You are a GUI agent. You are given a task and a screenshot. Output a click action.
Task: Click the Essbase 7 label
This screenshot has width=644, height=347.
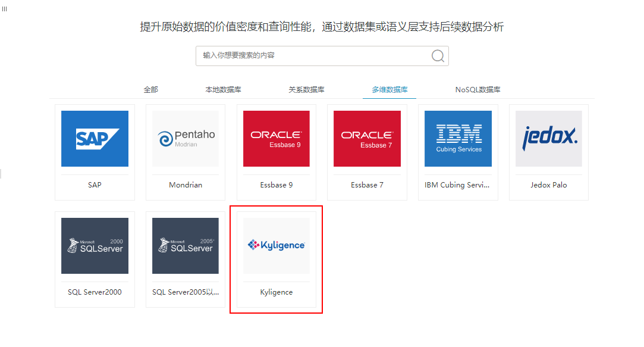point(367,185)
